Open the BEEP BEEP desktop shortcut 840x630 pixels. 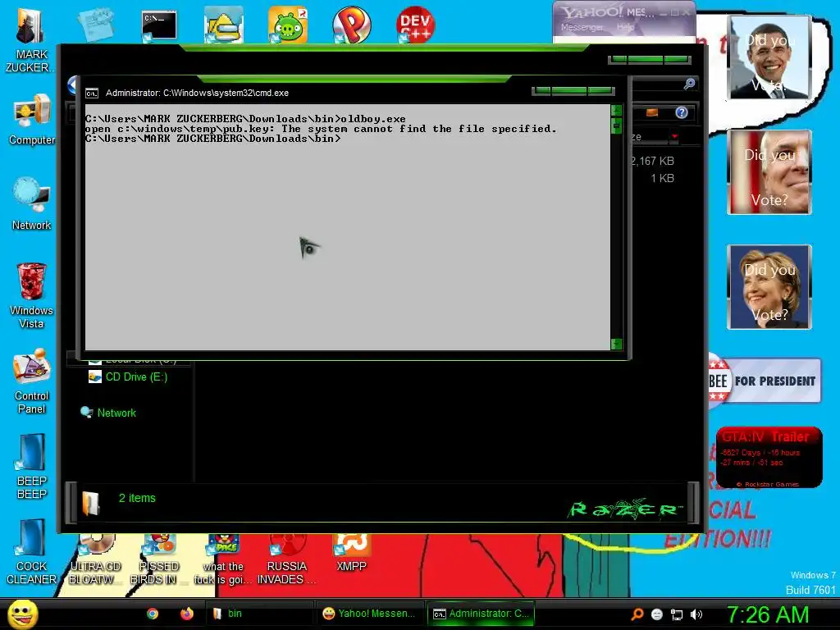pyautogui.click(x=32, y=466)
